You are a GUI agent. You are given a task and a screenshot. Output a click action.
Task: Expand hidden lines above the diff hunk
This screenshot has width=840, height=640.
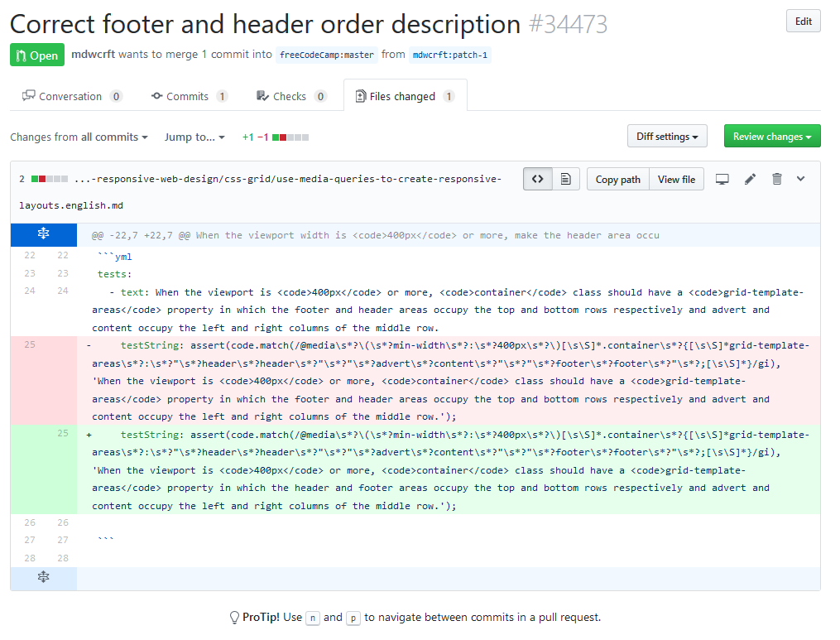pyautogui.click(x=43, y=234)
